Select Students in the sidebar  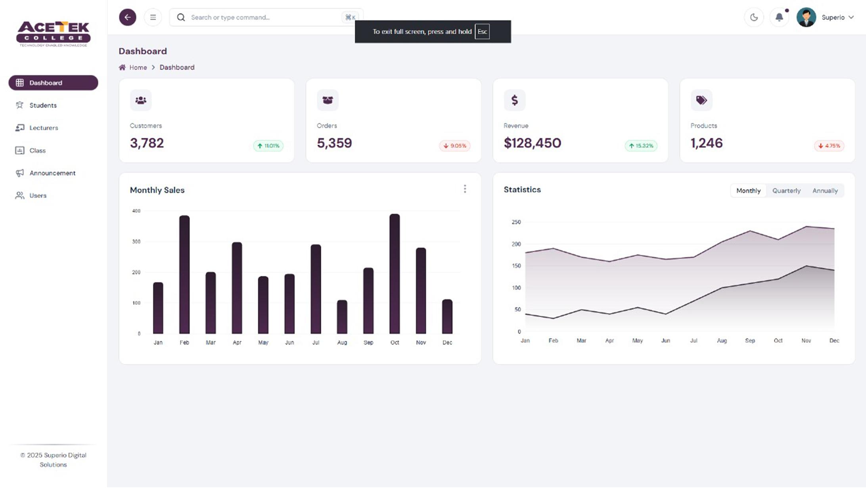tap(43, 105)
